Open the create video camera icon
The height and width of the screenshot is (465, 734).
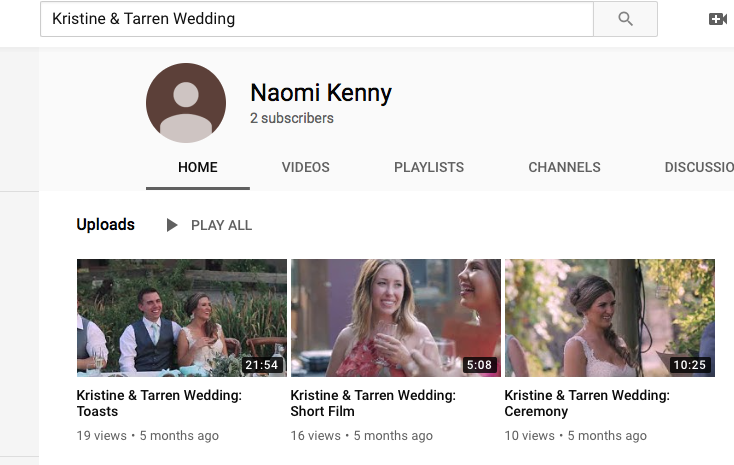click(718, 19)
